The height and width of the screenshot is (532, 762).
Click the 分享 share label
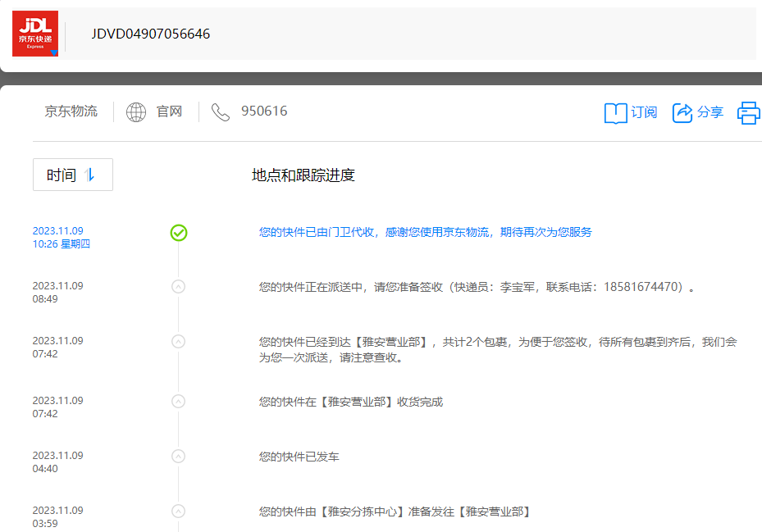pos(710,112)
